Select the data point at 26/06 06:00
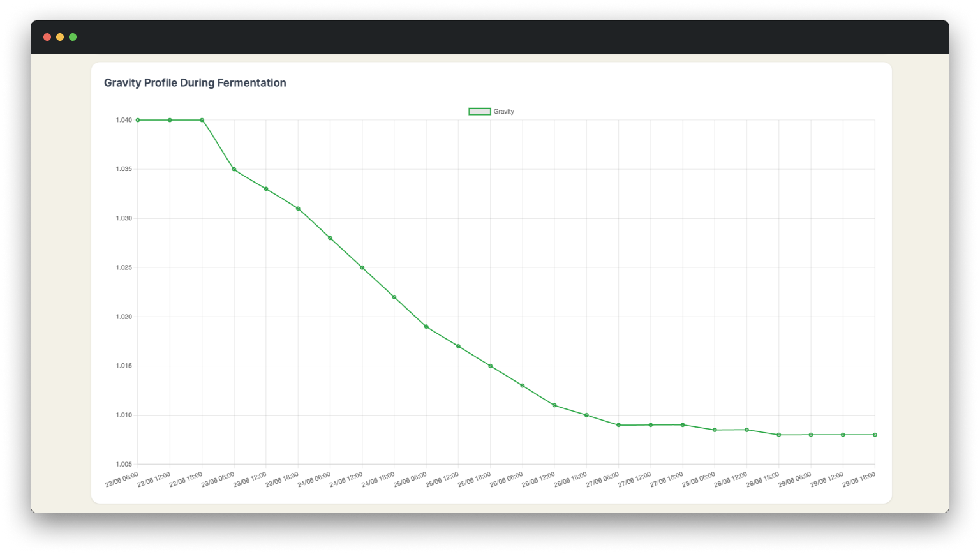This screenshot has height=554, width=980. pyautogui.click(x=523, y=386)
